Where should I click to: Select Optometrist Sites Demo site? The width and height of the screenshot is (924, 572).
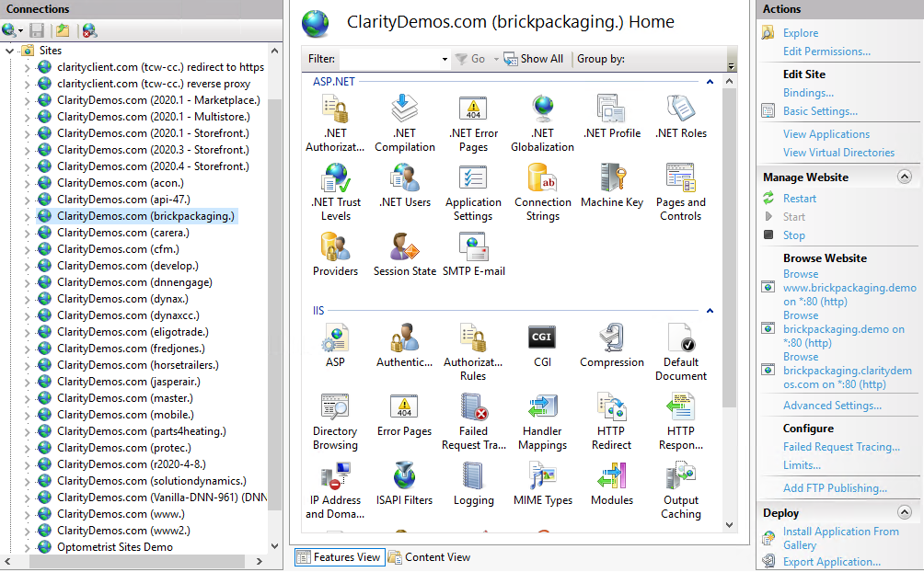[115, 546]
